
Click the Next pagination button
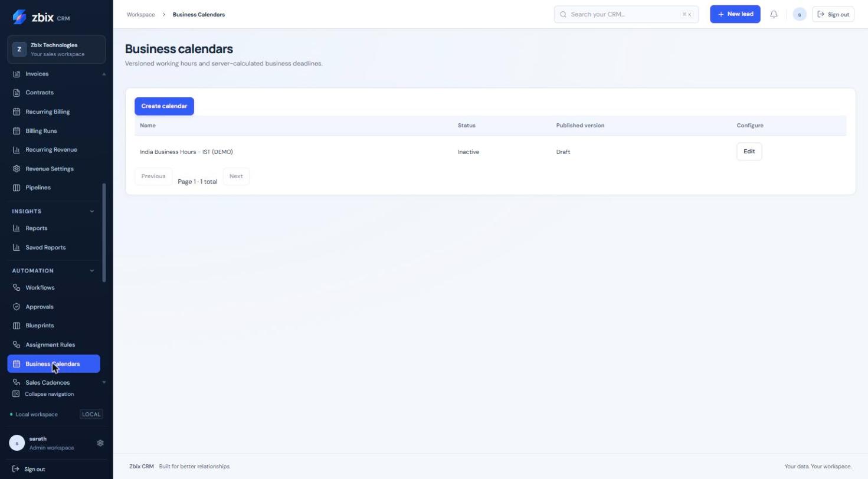click(x=236, y=176)
